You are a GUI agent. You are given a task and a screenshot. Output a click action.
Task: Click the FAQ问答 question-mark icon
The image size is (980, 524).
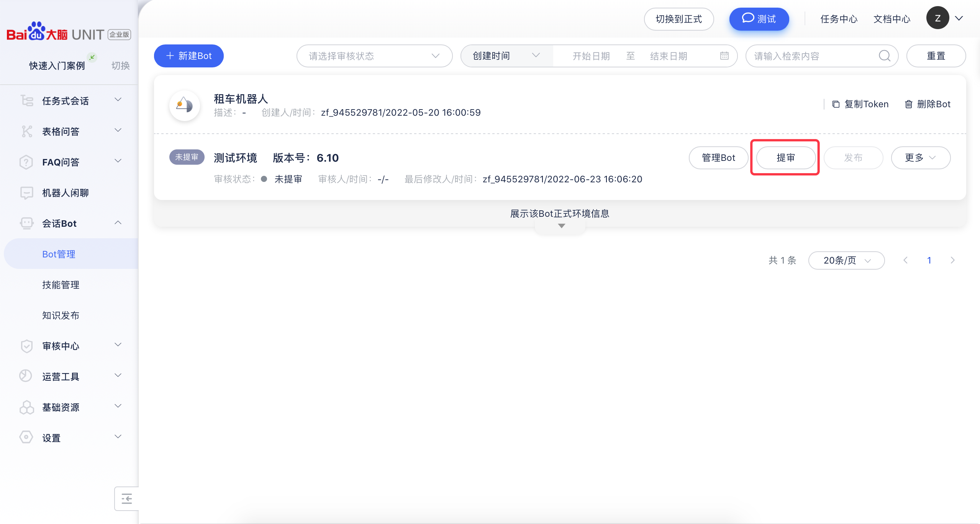click(x=26, y=162)
